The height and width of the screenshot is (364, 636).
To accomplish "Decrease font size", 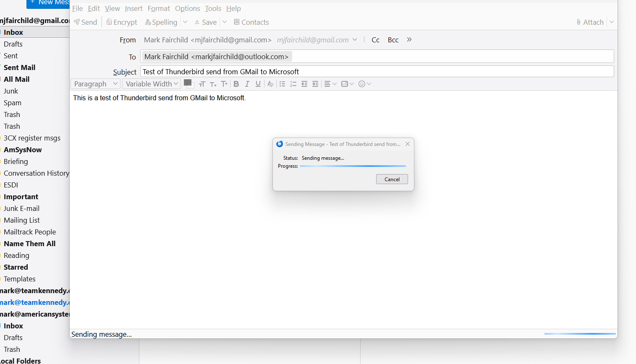I will (213, 84).
